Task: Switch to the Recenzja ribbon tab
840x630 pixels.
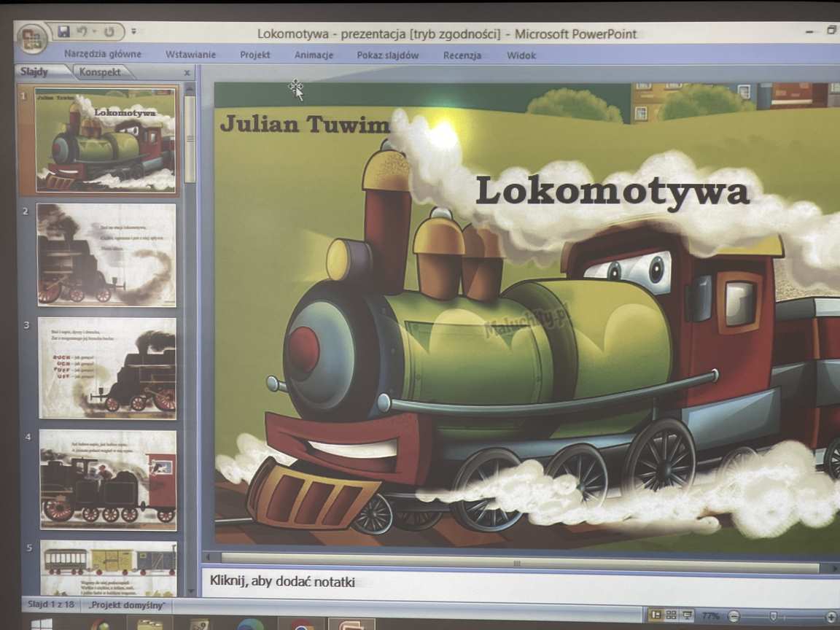Action: pyautogui.click(x=462, y=55)
